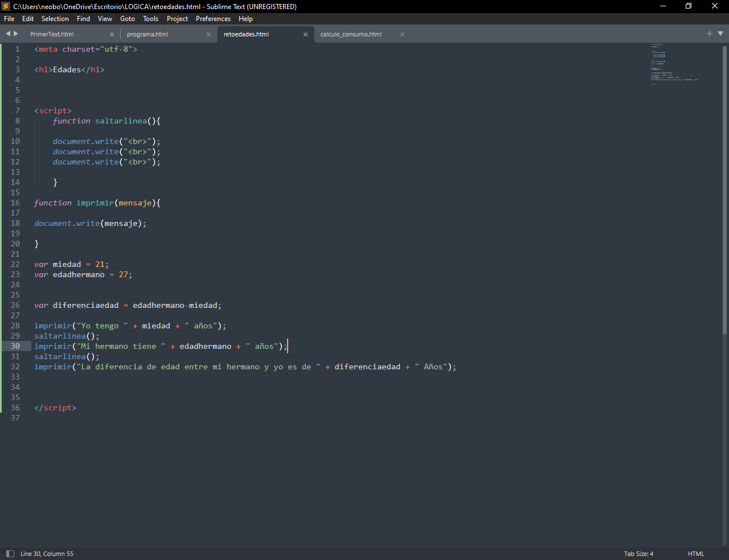Image resolution: width=729 pixels, height=560 pixels.
Task: Open the Tools menu
Action: tap(151, 19)
